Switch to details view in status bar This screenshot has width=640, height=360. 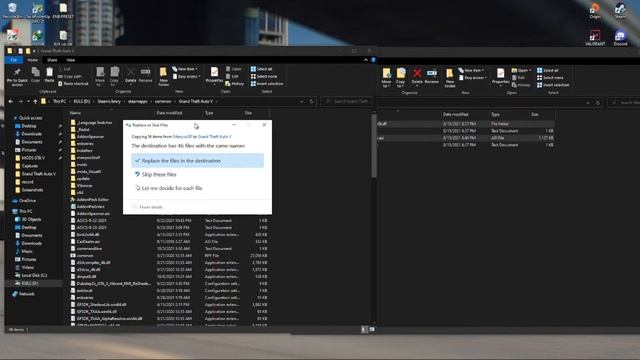pyautogui.click(x=364, y=329)
